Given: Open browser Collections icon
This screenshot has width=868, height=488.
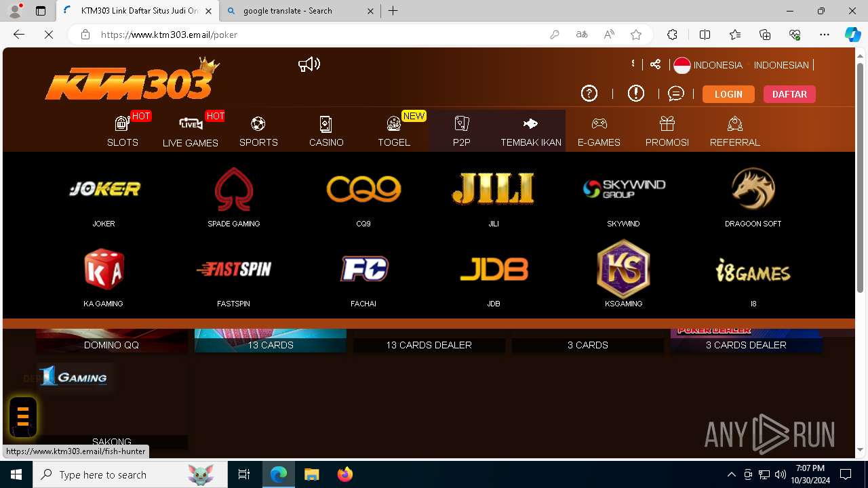Looking at the screenshot, I should click(765, 35).
